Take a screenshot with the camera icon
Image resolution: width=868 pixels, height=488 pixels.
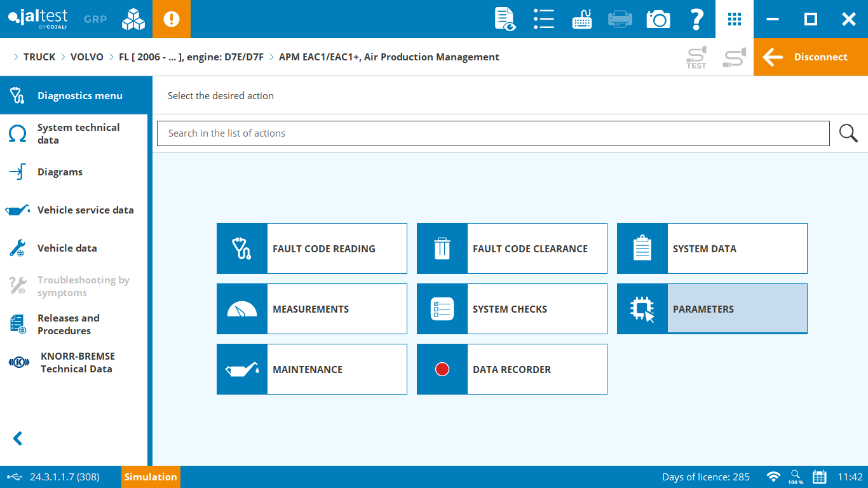click(658, 19)
